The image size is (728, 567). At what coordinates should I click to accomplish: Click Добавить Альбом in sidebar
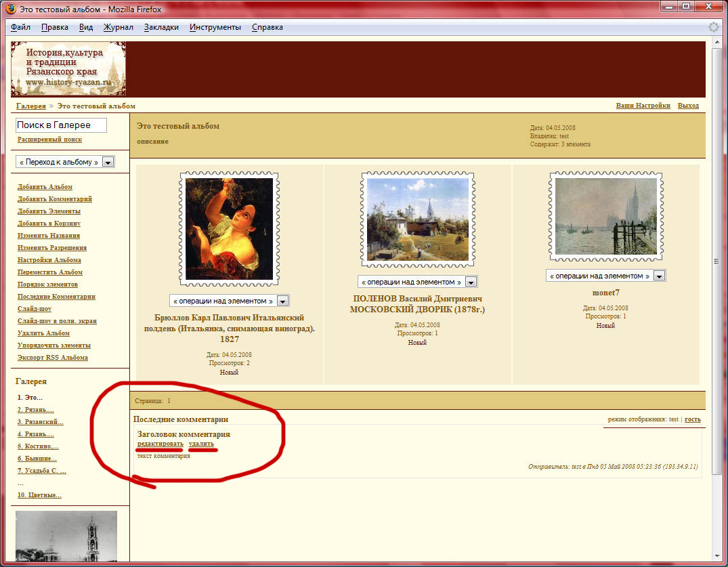pos(45,187)
